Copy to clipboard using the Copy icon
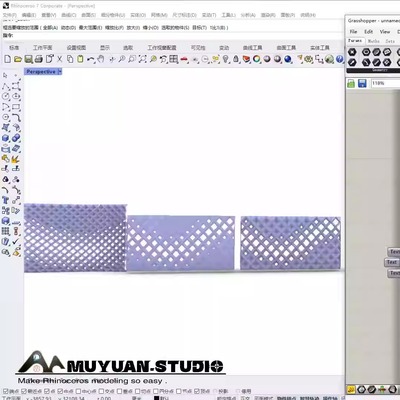400x400 pixels. point(70,59)
